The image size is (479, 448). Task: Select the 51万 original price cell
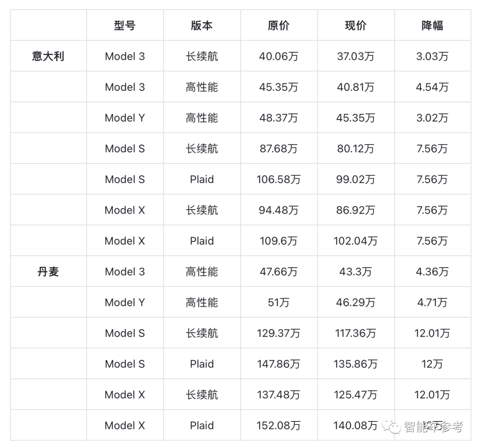279,303
